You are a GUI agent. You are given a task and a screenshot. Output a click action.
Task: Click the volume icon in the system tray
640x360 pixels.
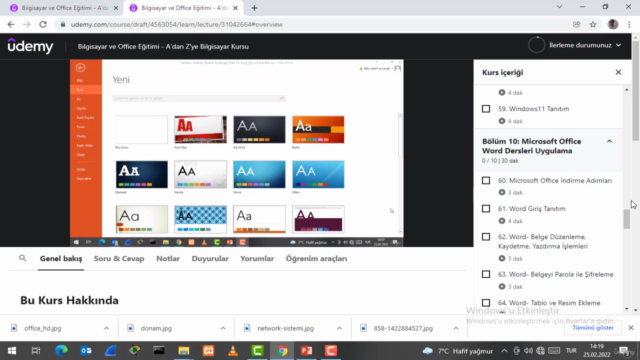528,351
